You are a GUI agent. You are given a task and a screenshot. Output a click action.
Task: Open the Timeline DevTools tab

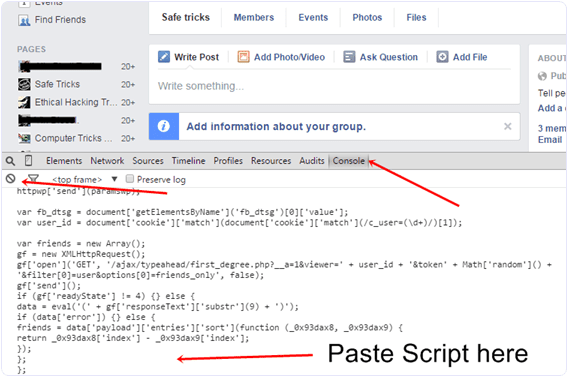tap(188, 161)
